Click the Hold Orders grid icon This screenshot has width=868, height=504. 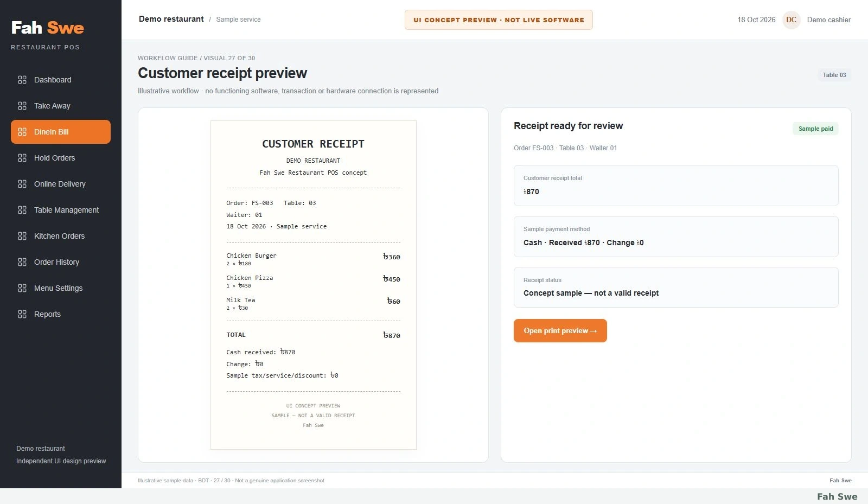(22, 158)
